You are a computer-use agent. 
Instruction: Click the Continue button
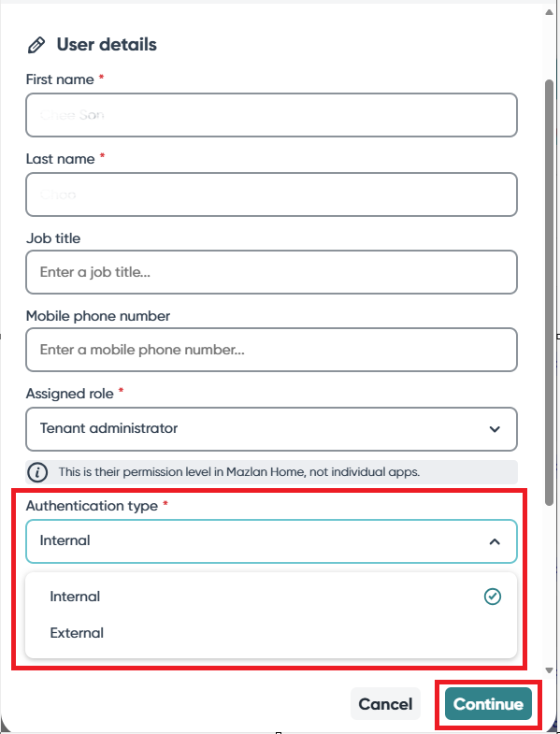488,703
